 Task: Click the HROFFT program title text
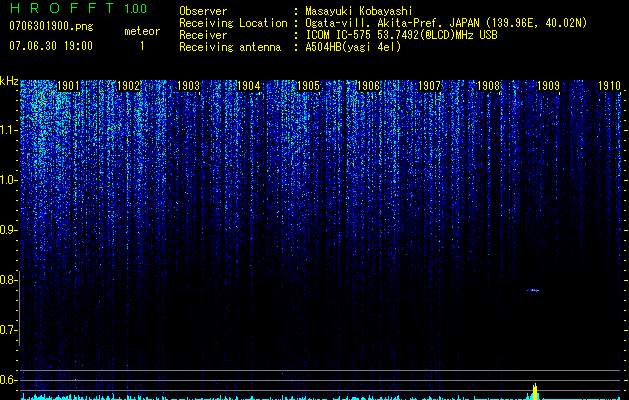click(x=62, y=8)
